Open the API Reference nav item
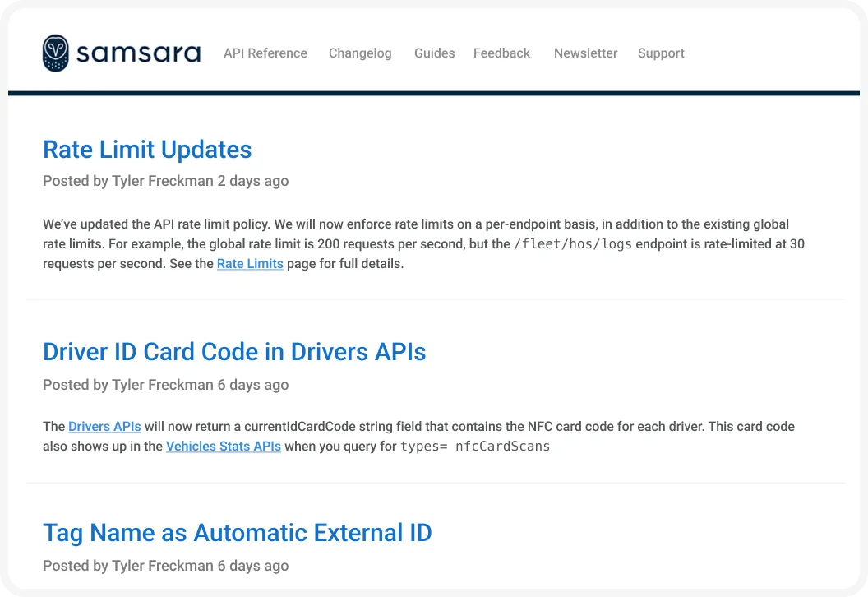The width and height of the screenshot is (868, 597). 265,53
